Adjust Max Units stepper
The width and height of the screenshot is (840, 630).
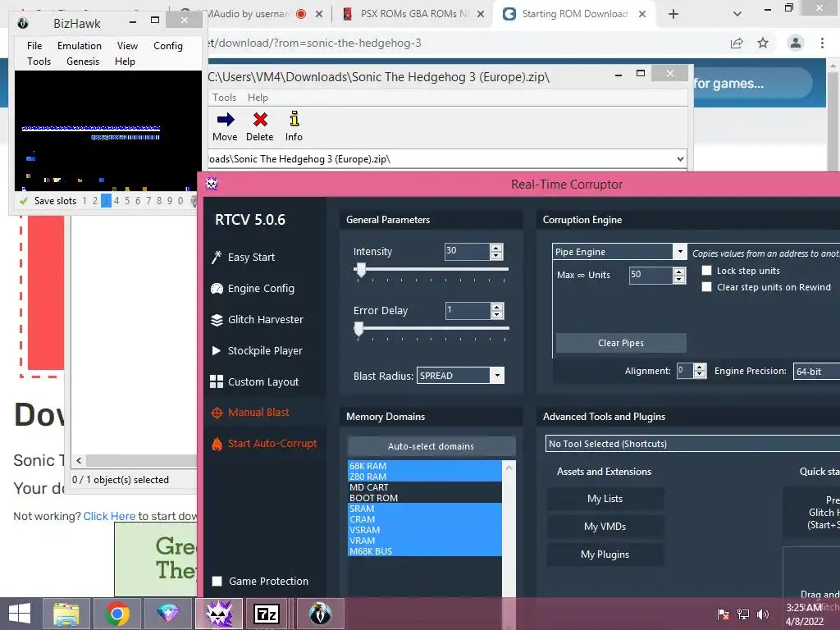coord(679,276)
